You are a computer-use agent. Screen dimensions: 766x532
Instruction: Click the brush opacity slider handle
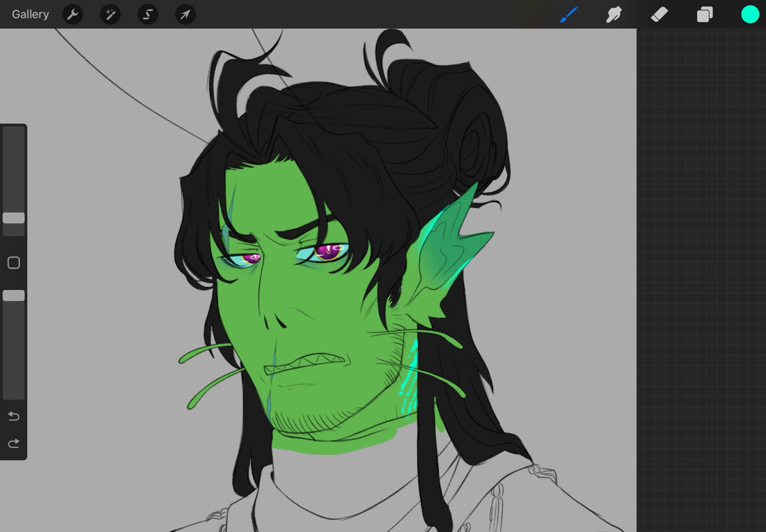click(x=14, y=295)
